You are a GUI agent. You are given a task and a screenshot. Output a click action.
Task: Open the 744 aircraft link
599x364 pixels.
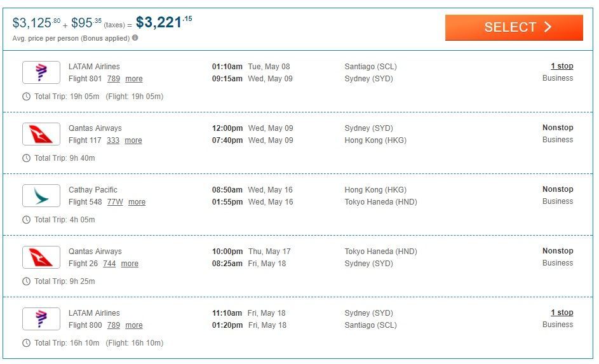[x=109, y=264]
